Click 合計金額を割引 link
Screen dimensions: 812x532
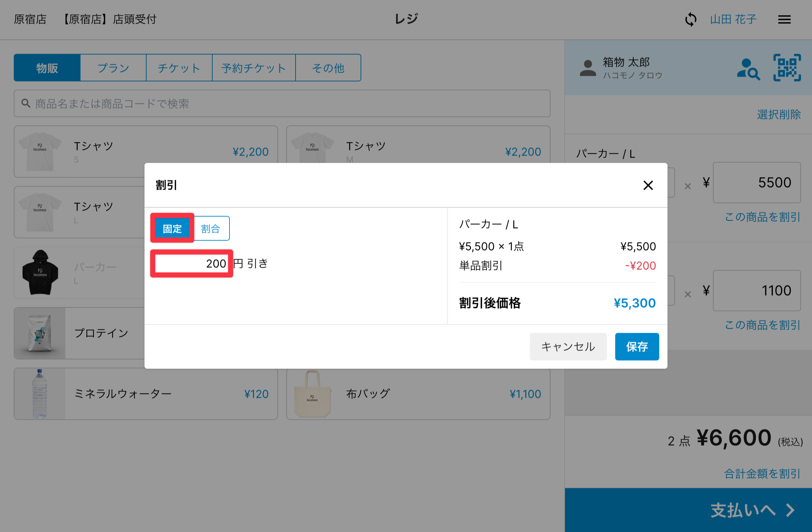point(762,474)
